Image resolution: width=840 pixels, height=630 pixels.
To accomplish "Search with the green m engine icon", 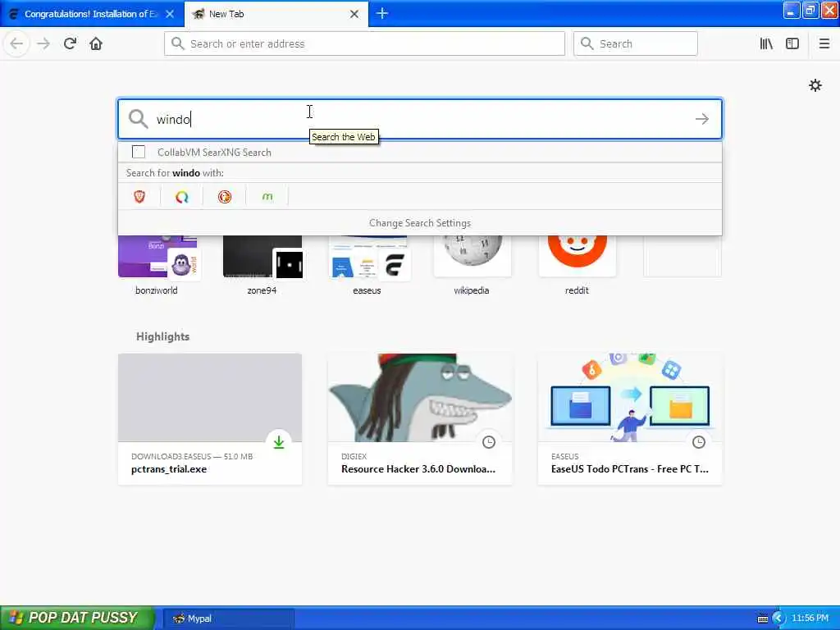I will tap(267, 197).
